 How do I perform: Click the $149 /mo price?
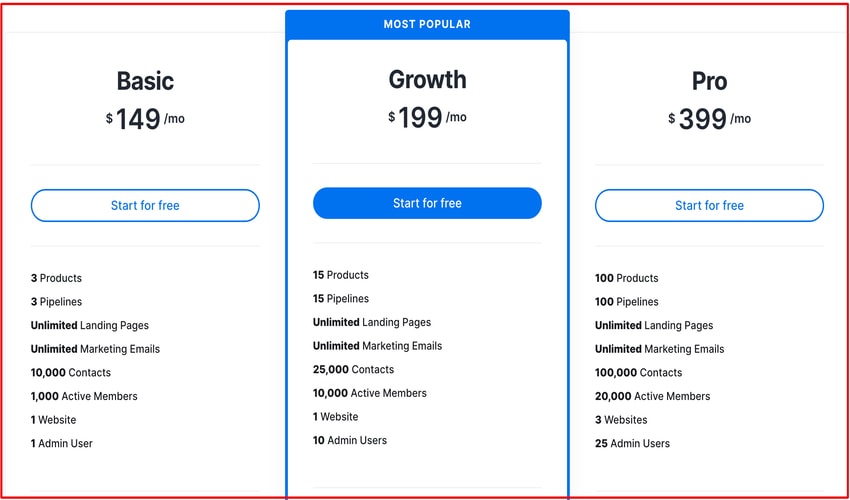[x=145, y=119]
